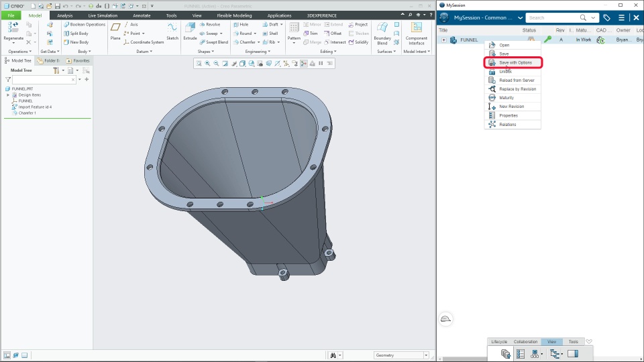Viewport: 644px width, 362px height.
Task: Open the Flexible Modeling ribbon tab
Action: (x=234, y=15)
